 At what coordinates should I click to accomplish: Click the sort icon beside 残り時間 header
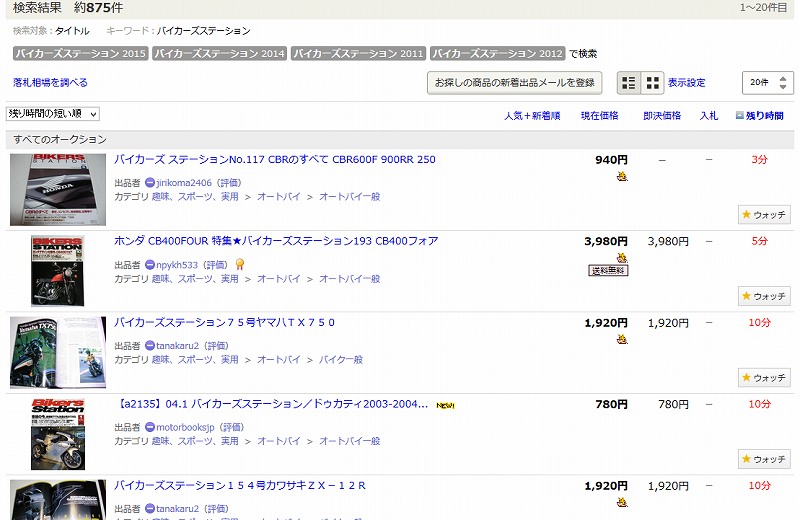point(739,115)
